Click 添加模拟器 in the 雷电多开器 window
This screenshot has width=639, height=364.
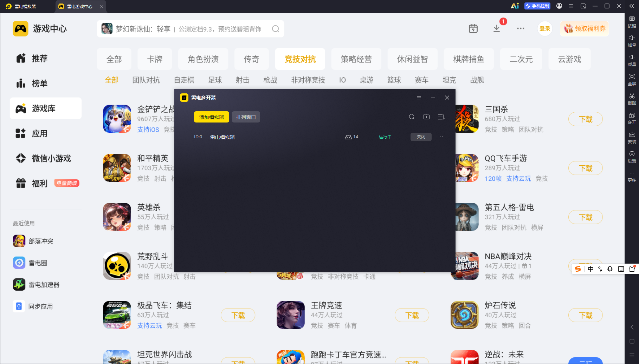212,117
